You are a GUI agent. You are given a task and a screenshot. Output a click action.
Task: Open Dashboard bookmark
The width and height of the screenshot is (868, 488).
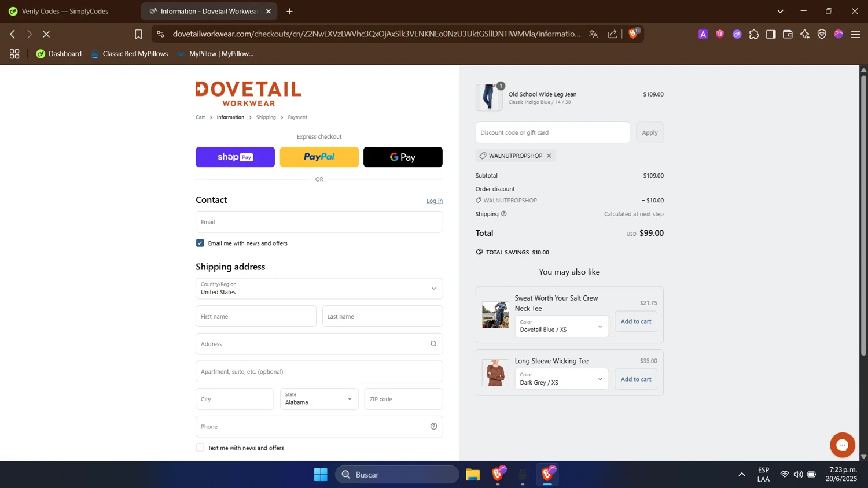tap(58, 54)
